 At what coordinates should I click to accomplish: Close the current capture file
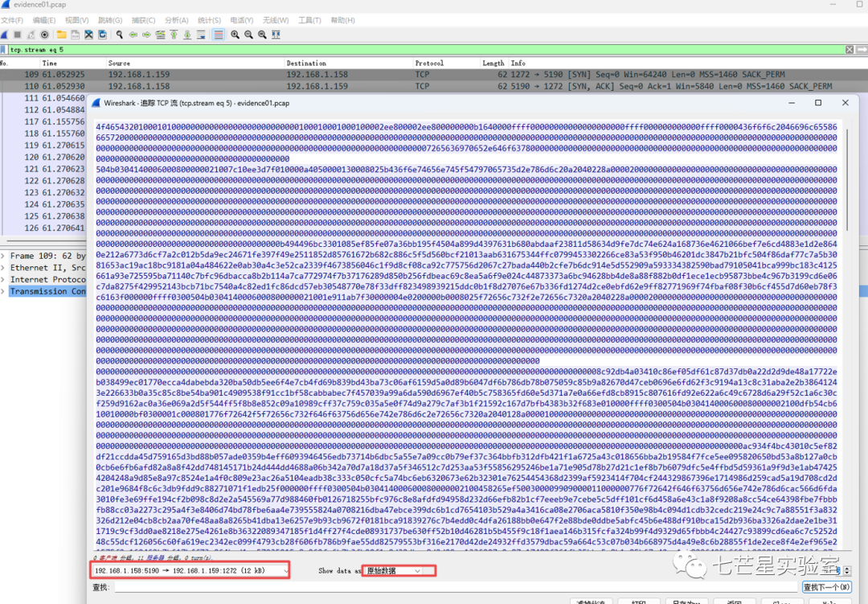(88, 35)
